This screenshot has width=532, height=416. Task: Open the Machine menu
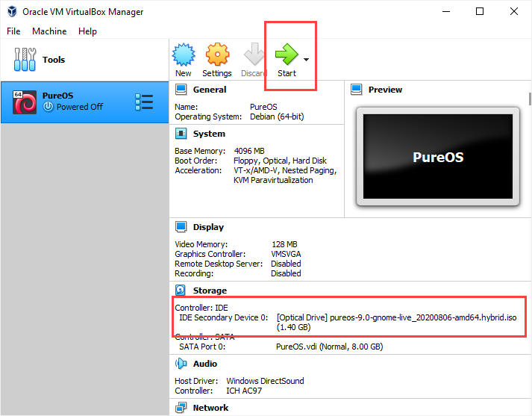coord(49,31)
